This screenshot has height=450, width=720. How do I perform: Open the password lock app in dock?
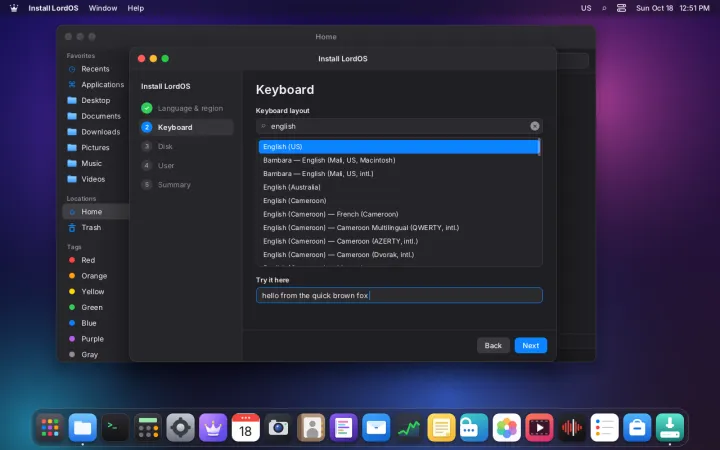click(x=474, y=428)
